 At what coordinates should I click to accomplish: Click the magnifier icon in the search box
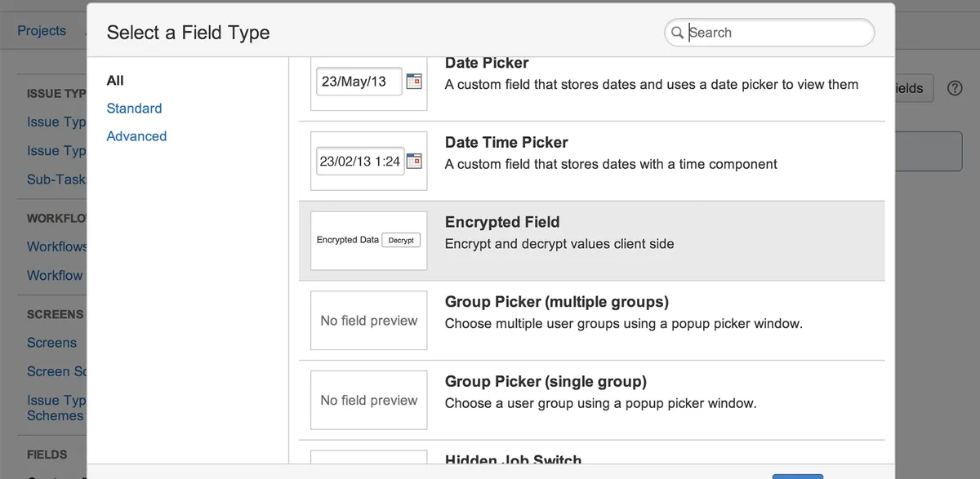[x=677, y=33]
